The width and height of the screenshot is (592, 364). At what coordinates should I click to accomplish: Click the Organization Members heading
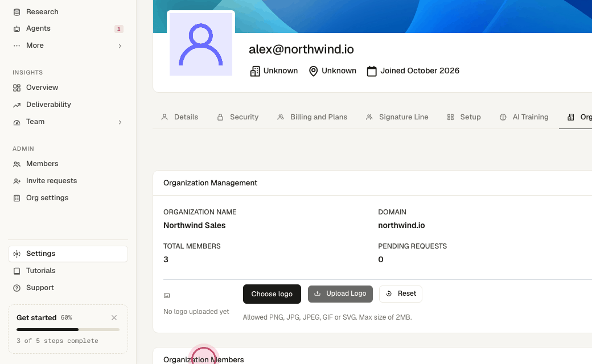tap(204, 360)
